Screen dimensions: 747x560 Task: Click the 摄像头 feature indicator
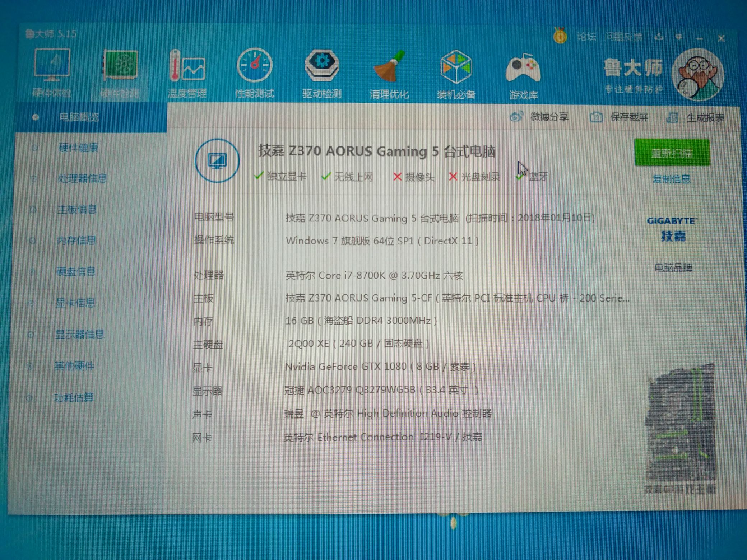tap(413, 177)
